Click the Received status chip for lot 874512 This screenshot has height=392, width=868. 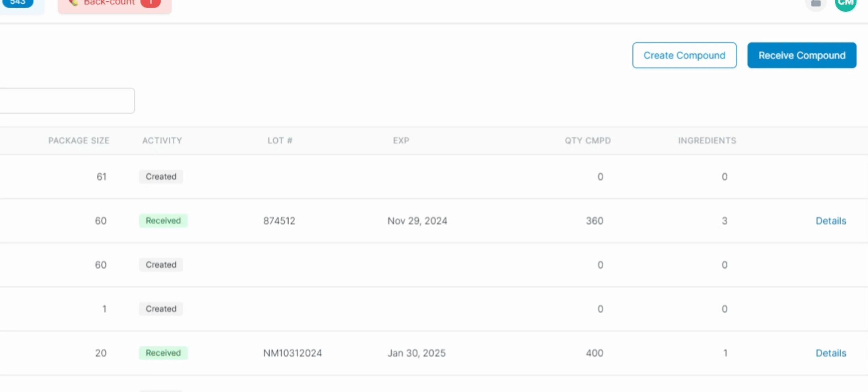(163, 221)
